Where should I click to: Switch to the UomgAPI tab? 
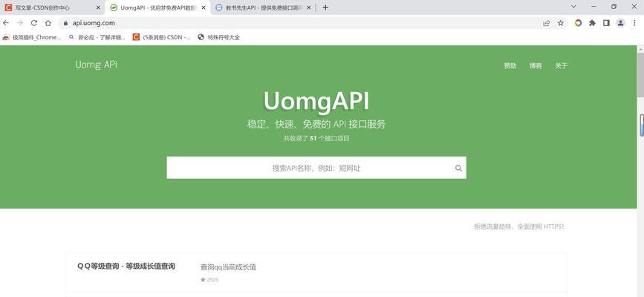point(158,7)
